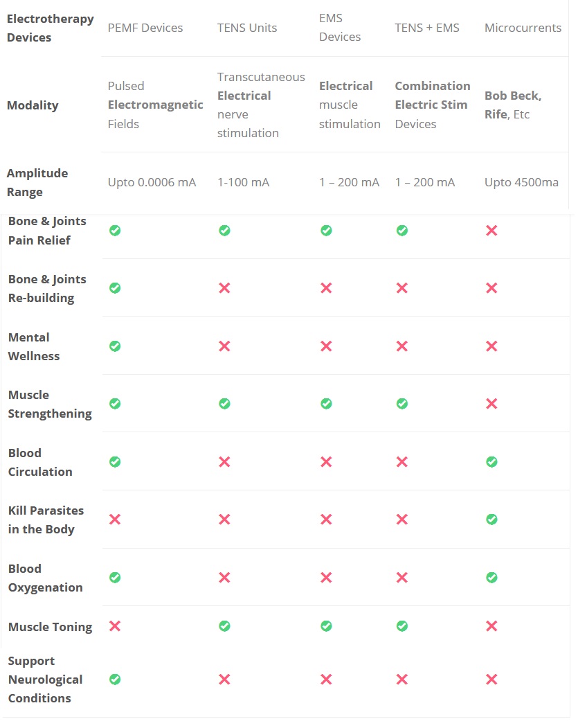
Task: Click the 'Upto 4500ma' amplitude value
Action: coord(521,183)
